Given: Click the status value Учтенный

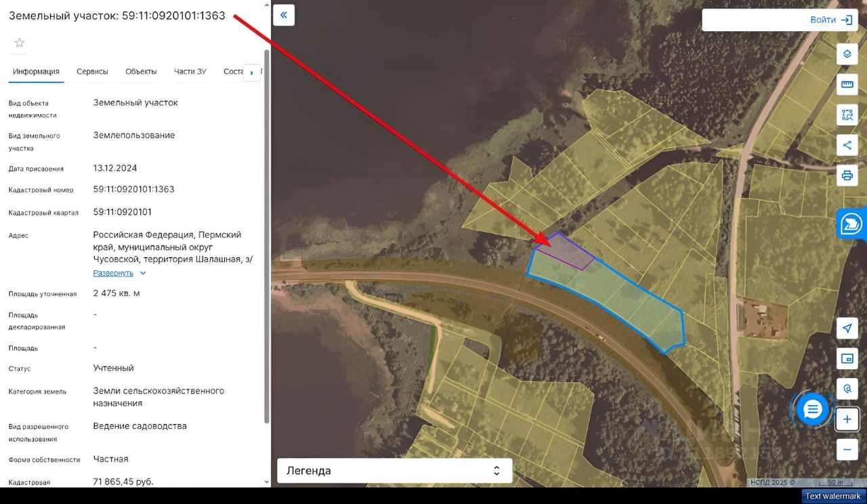Looking at the screenshot, I should (114, 369).
